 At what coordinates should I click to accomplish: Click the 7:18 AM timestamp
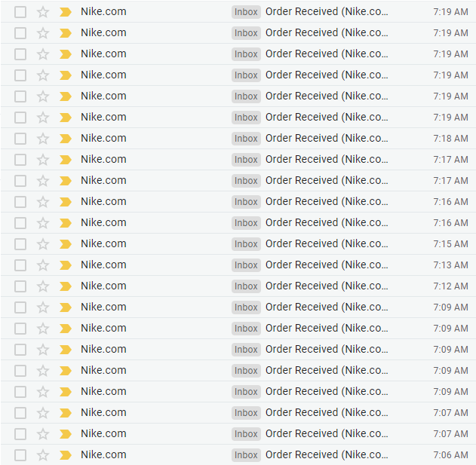[450, 139]
